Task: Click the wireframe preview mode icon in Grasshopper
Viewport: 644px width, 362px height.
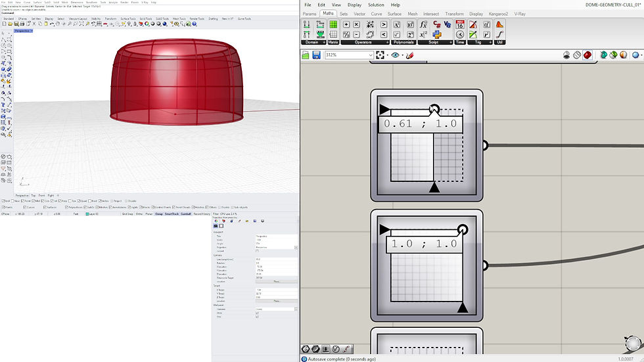Action: (x=577, y=55)
